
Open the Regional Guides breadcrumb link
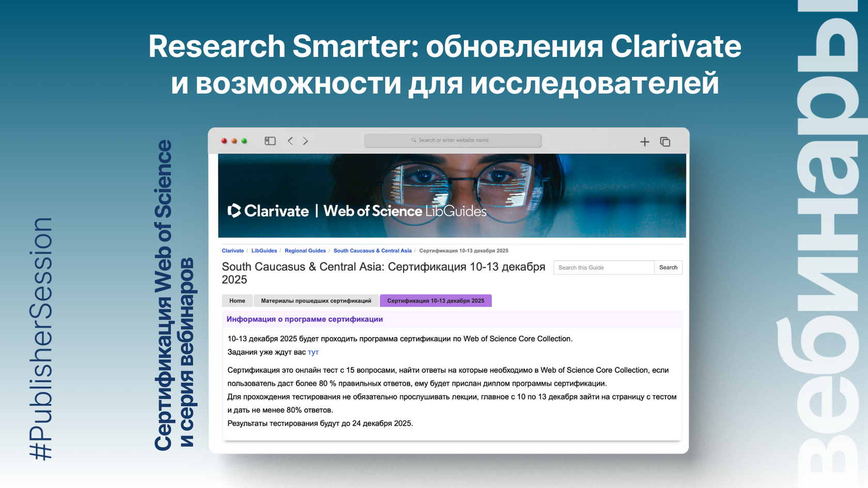[x=305, y=251]
